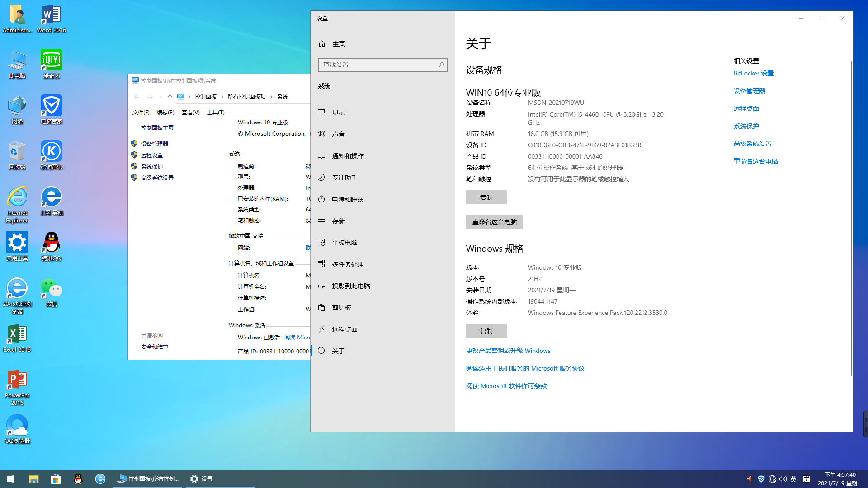Open 系统保护 link in related settings
The height and width of the screenshot is (488, 868).
click(x=746, y=126)
